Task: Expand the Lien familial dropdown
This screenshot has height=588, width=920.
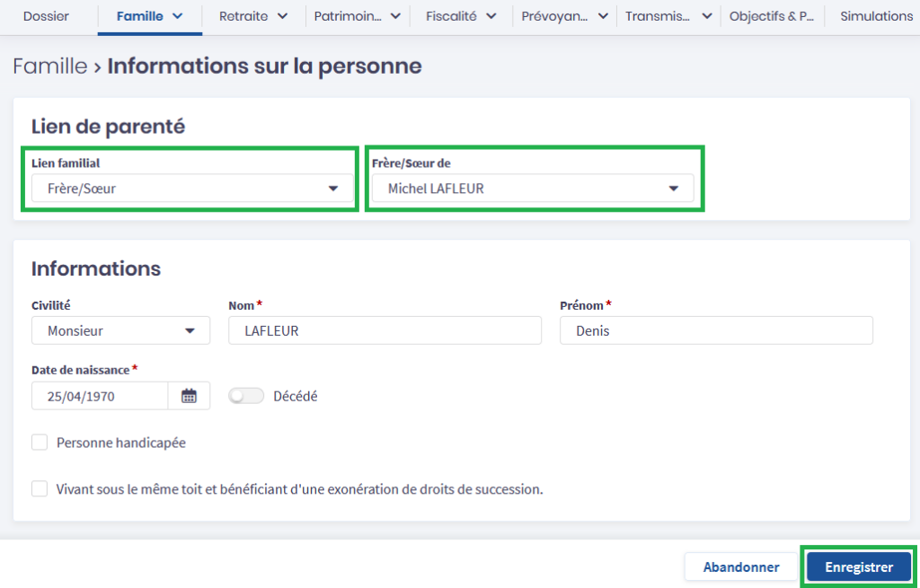Action: [190, 189]
